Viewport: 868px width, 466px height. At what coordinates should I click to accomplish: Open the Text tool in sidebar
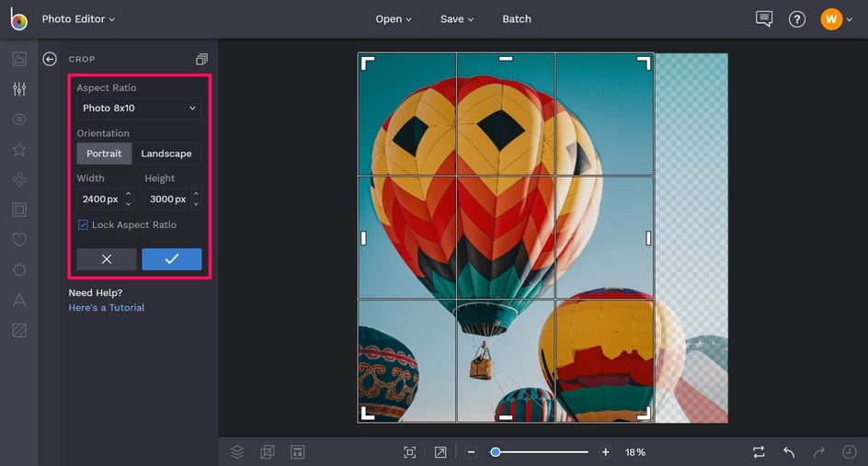[x=19, y=301]
